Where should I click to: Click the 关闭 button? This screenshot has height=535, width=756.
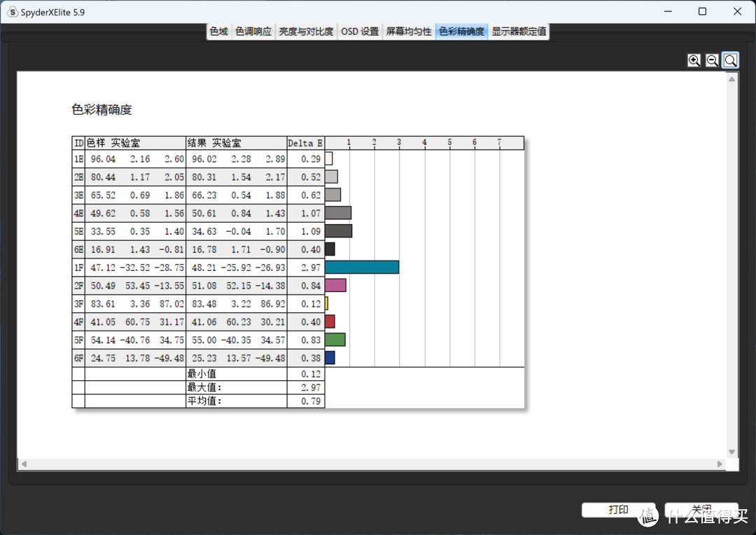[x=701, y=510]
